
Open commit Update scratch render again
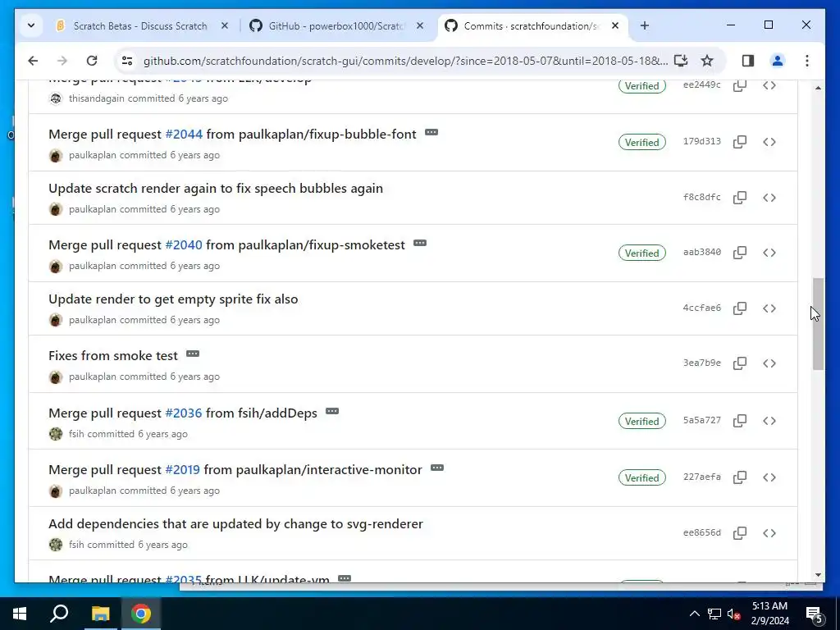point(216,189)
